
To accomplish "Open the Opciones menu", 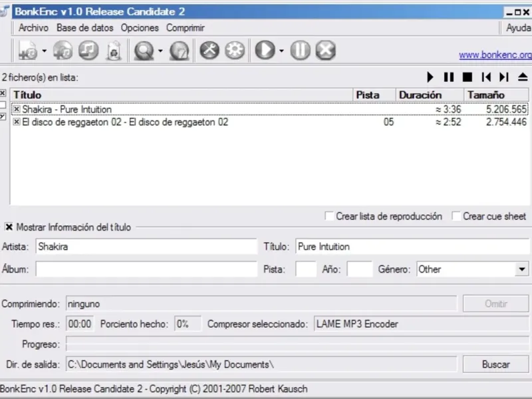I will [x=140, y=28].
